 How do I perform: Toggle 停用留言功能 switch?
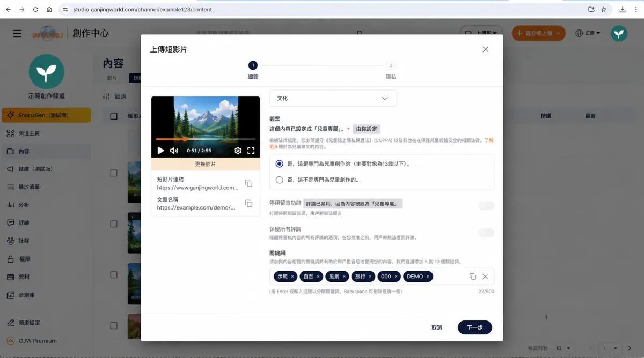point(486,206)
